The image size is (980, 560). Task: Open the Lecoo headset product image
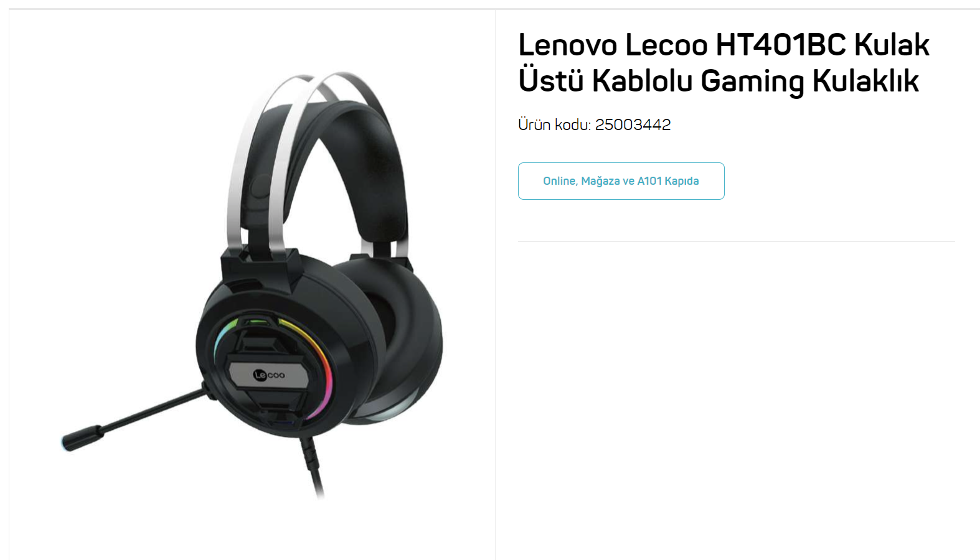click(x=252, y=286)
